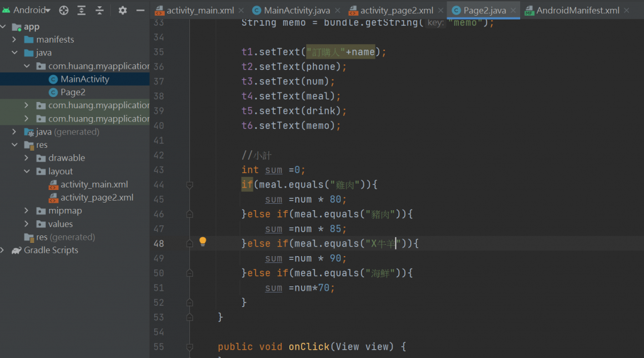
Task: Open activity_main.xml in layout folder
Action: click(94, 184)
